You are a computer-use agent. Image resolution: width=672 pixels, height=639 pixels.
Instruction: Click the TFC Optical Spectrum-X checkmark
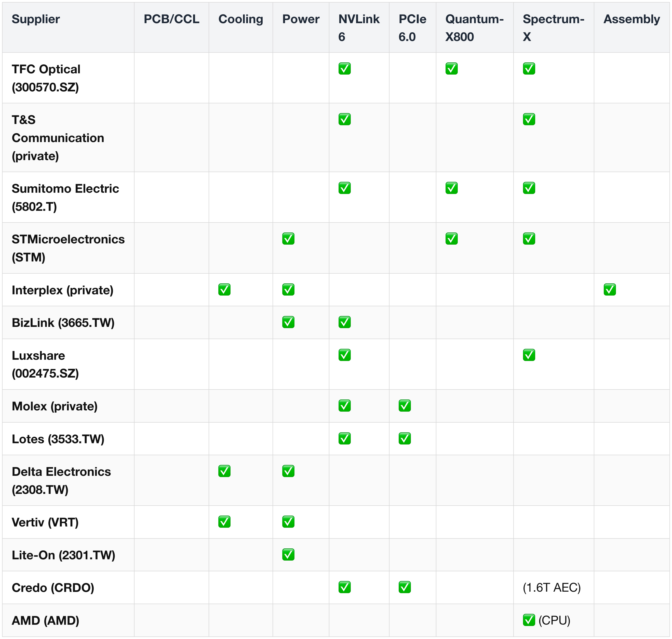coord(529,68)
